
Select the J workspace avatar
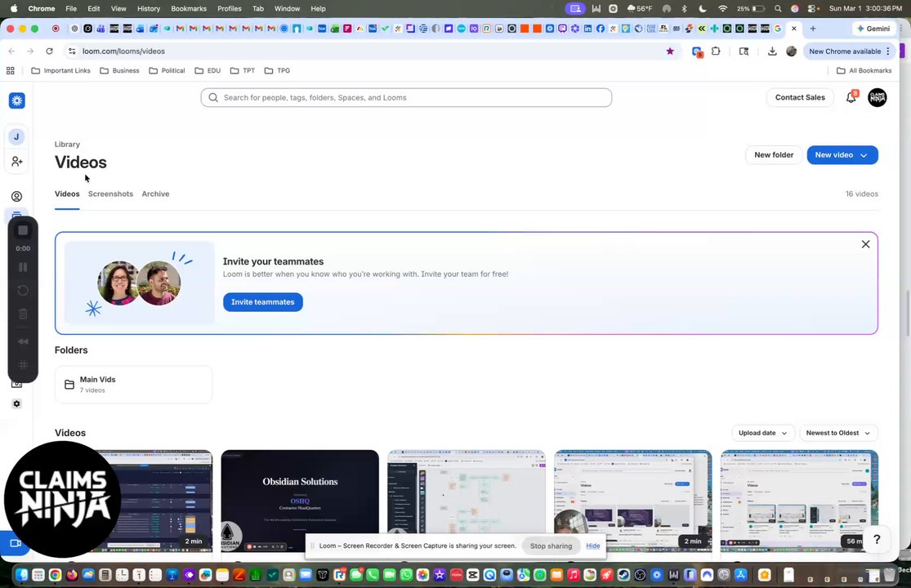[16, 137]
